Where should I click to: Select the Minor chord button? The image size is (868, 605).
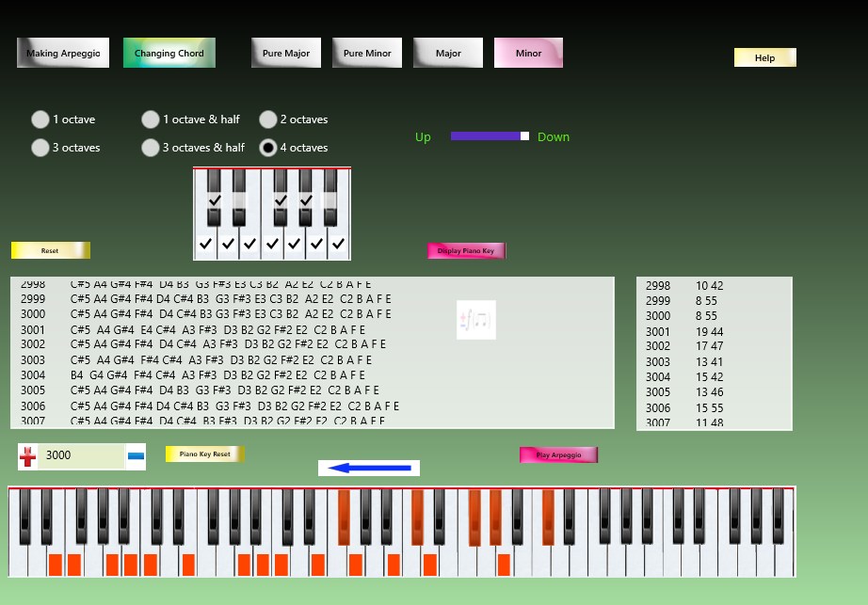528,53
